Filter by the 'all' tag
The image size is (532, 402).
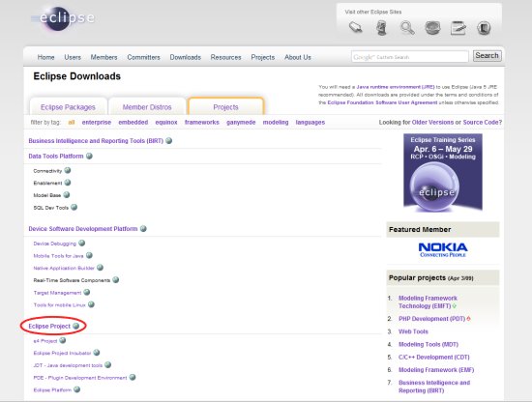(72, 122)
